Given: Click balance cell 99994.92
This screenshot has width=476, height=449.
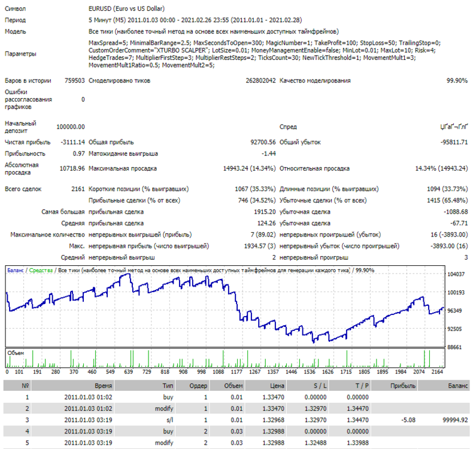Looking at the screenshot, I should (x=455, y=420).
